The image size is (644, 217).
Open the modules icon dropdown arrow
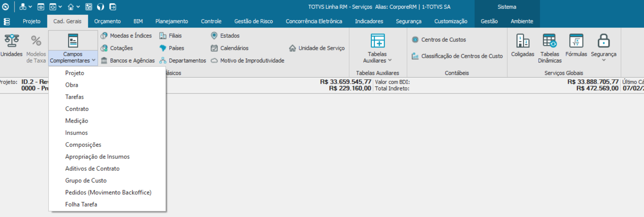30,7
